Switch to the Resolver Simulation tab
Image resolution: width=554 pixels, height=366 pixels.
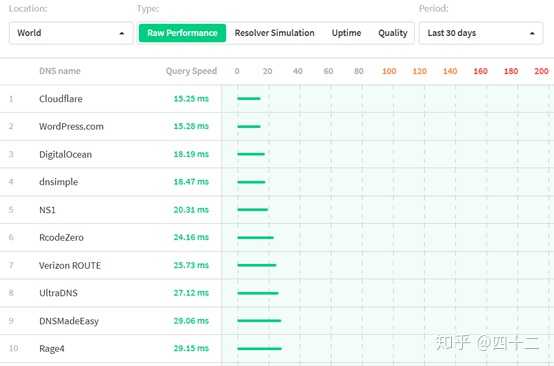[275, 33]
